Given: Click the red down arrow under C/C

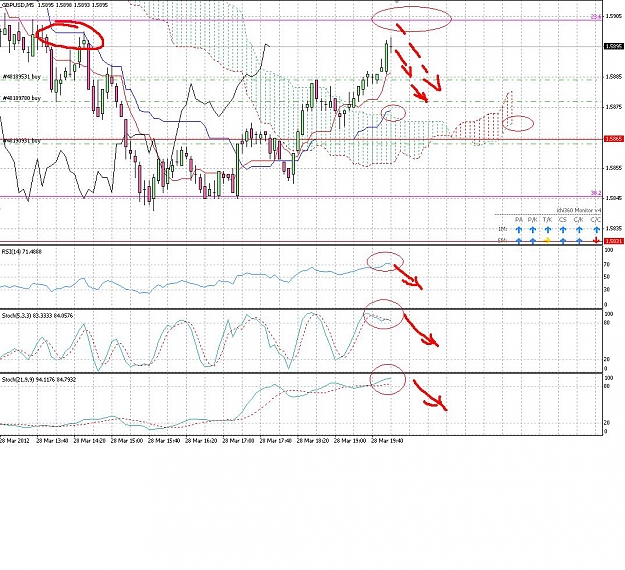Looking at the screenshot, I should click(596, 240).
